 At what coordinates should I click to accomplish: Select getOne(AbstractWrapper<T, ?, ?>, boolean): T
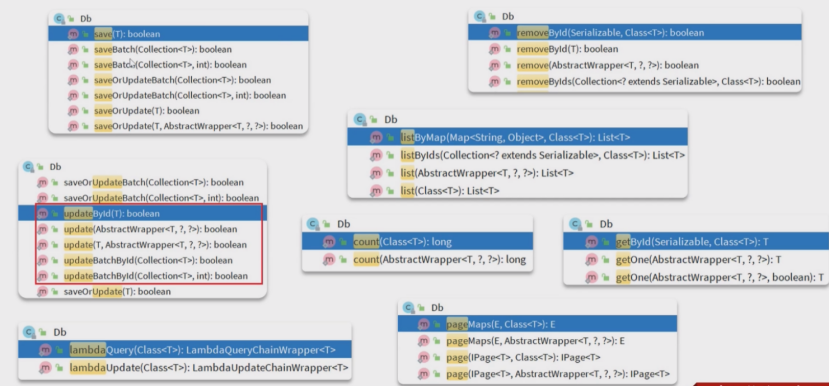(696, 277)
